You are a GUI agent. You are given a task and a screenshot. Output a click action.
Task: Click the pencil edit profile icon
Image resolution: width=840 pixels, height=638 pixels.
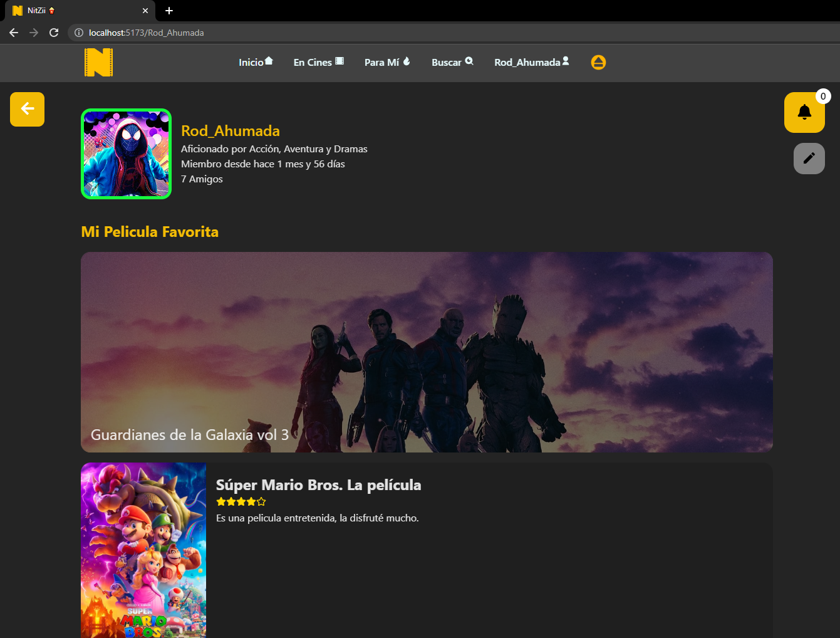(809, 159)
